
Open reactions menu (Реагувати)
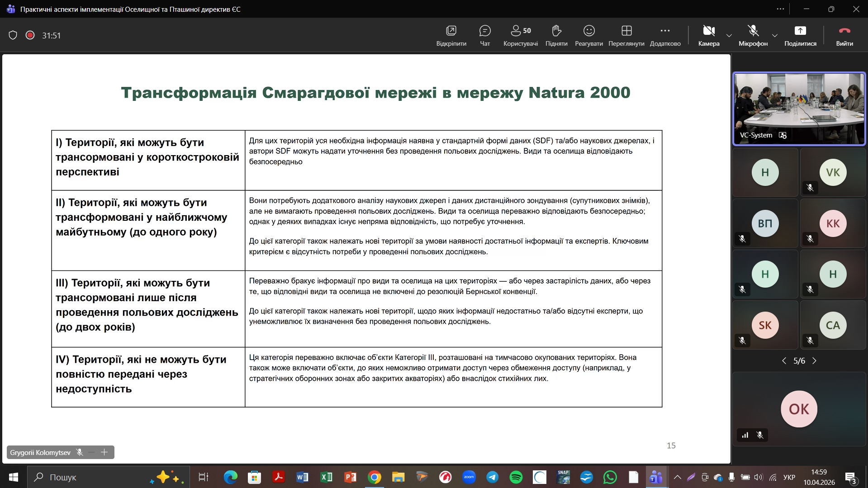(x=588, y=35)
